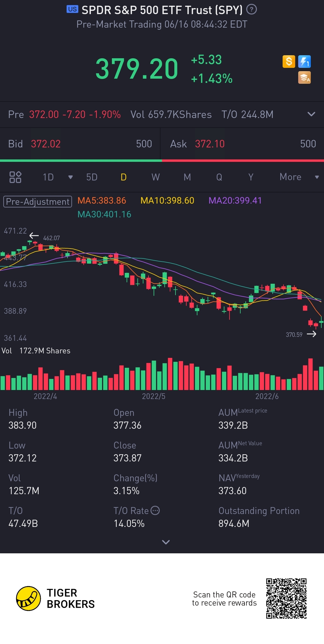This screenshot has height=644, width=324.
Task: Tap the MA30:401.16 indicator label
Action: (104, 214)
